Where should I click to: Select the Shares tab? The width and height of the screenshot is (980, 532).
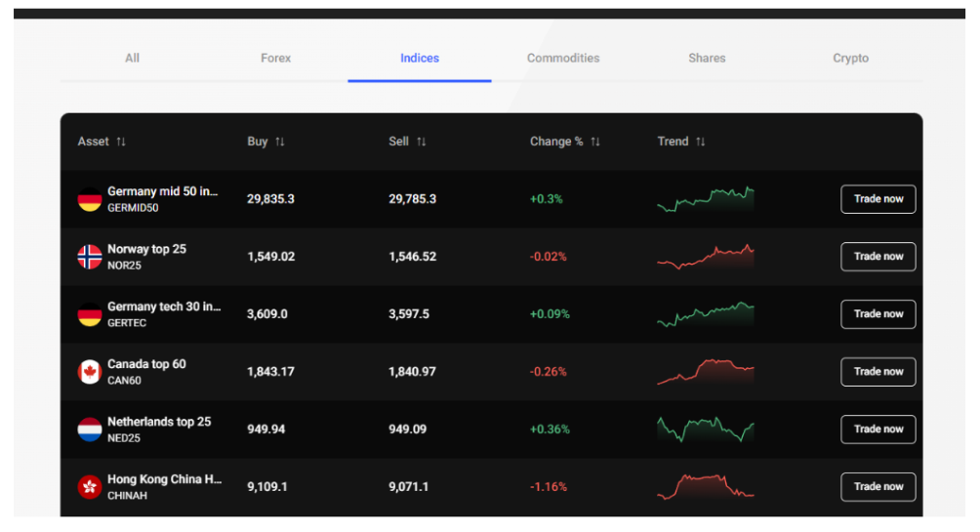707,59
